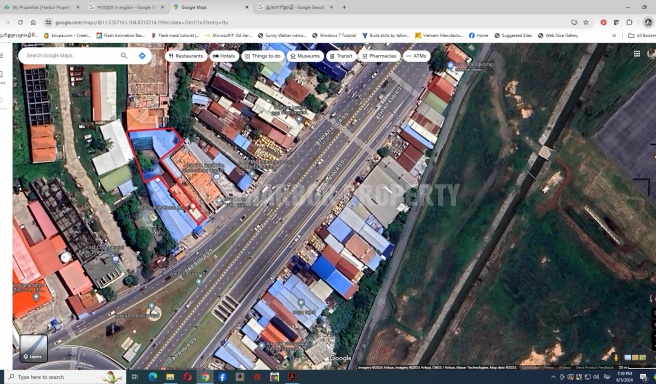The image size is (656, 384).
Task: Select the Hotels filter chip
Action: tap(224, 56)
